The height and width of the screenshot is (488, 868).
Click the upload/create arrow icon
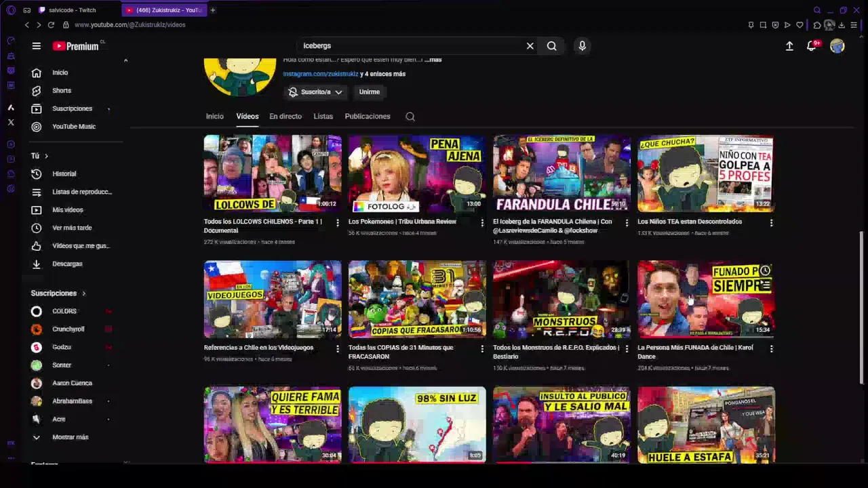tap(789, 46)
